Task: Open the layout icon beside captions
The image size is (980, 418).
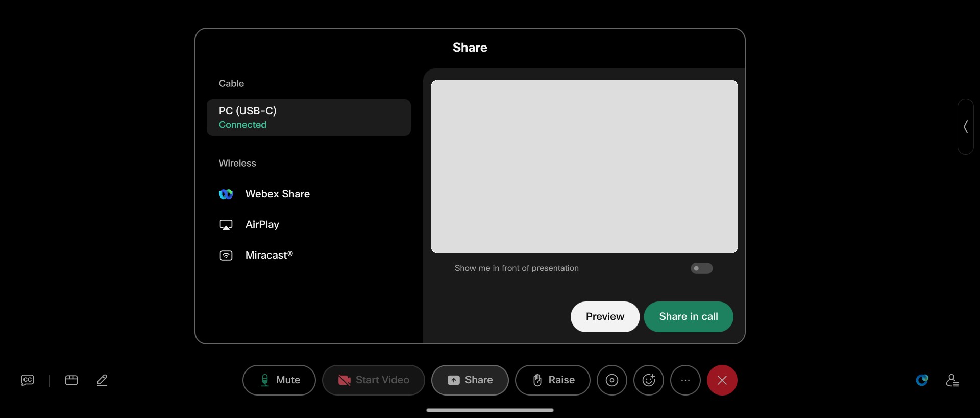Action: [71, 380]
